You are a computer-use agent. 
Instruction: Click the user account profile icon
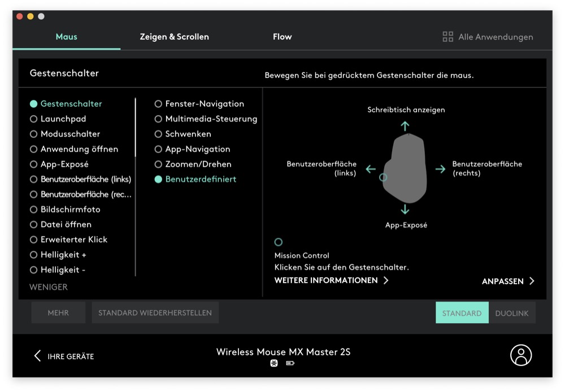coord(520,355)
